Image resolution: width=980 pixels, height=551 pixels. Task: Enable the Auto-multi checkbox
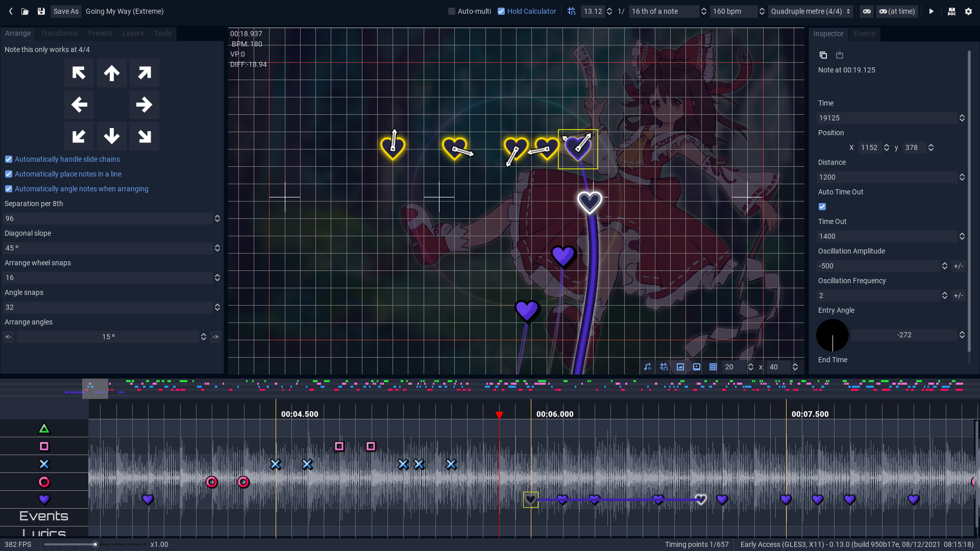[x=452, y=11]
